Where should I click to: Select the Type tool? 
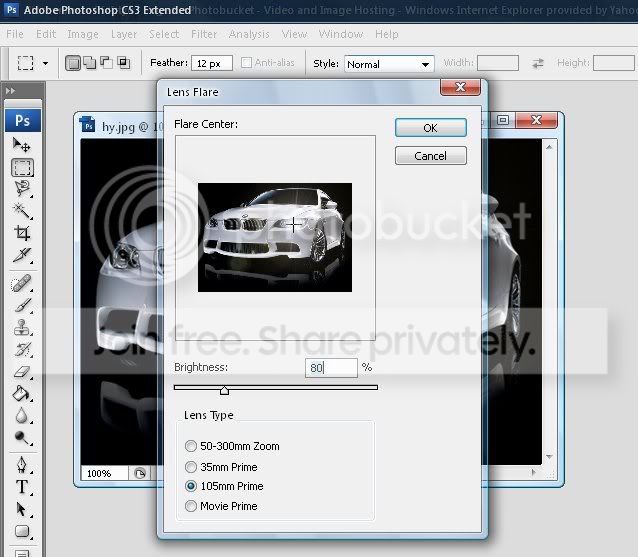click(x=22, y=487)
